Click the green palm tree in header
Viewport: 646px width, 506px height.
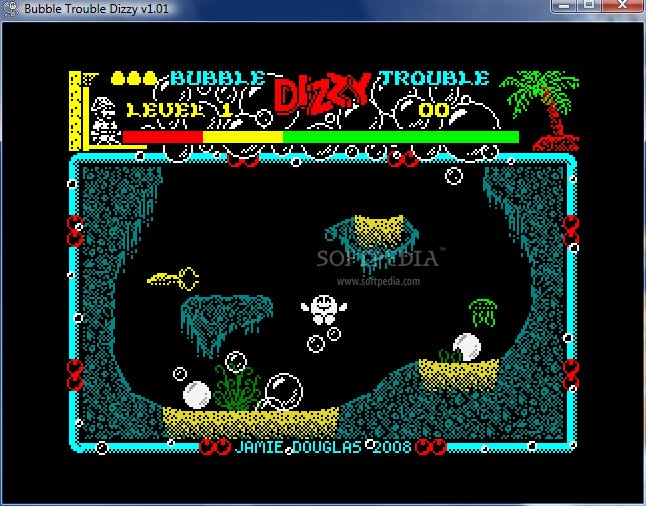[541, 110]
